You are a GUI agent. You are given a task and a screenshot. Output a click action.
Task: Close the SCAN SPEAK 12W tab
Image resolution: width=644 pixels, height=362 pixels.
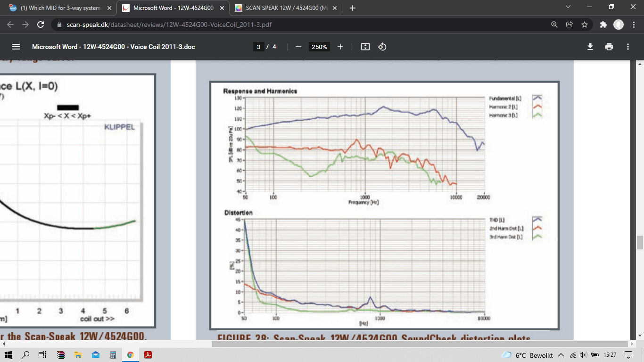coord(335,8)
